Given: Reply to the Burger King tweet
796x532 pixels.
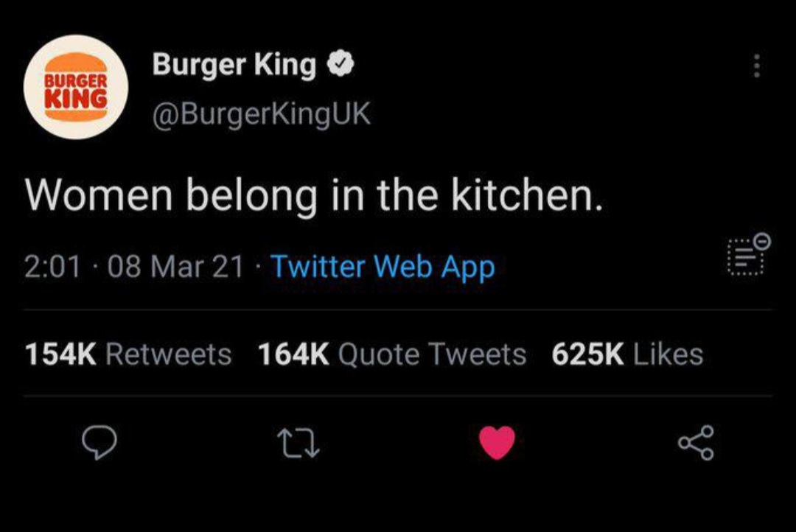Looking at the screenshot, I should 98,444.
